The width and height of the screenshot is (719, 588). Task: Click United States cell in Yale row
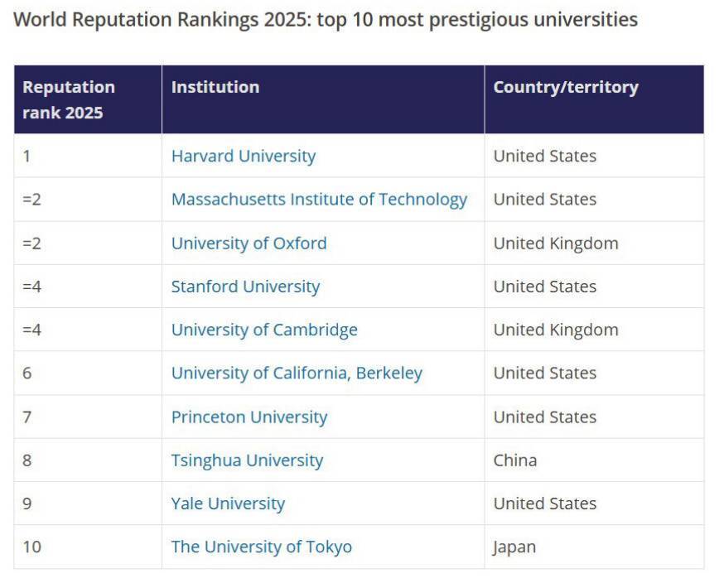tap(545, 504)
